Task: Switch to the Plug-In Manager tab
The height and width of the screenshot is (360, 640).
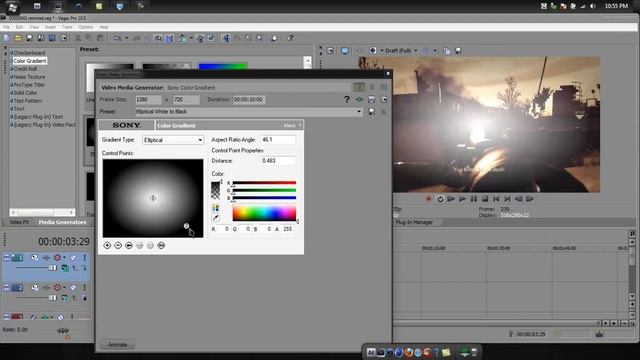Action: click(414, 222)
